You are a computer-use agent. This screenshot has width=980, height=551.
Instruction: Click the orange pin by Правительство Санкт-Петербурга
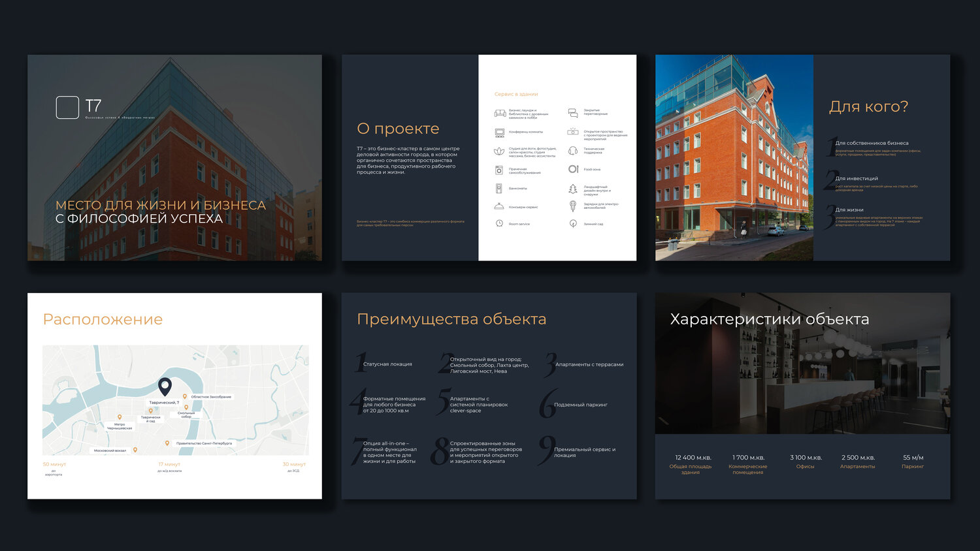coord(167,443)
